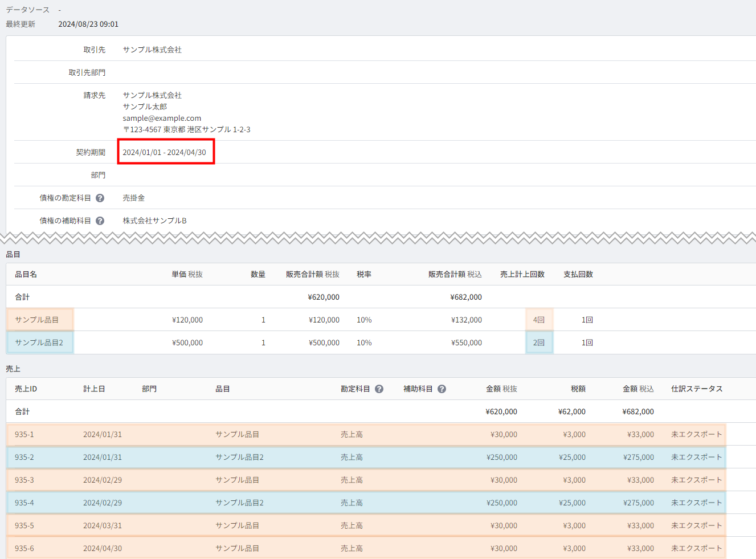Click サンプル品目2 in the 品目 table
756x559 pixels.
[x=39, y=342]
